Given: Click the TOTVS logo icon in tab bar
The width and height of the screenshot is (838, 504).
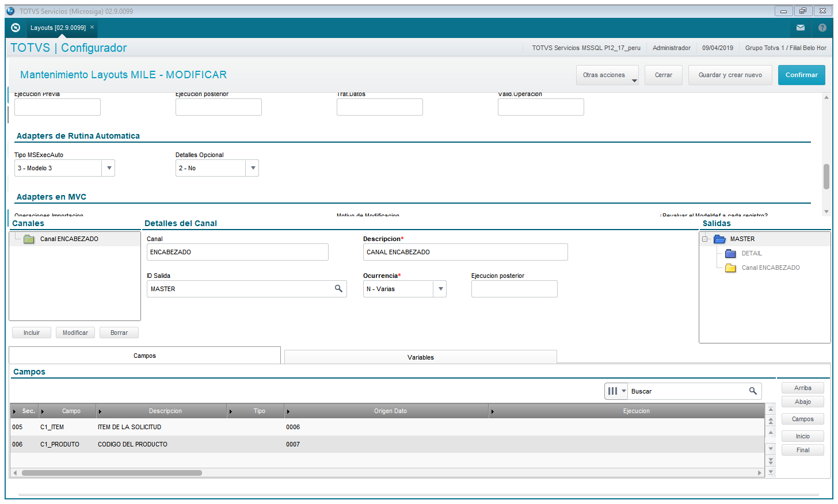Looking at the screenshot, I should pos(16,28).
